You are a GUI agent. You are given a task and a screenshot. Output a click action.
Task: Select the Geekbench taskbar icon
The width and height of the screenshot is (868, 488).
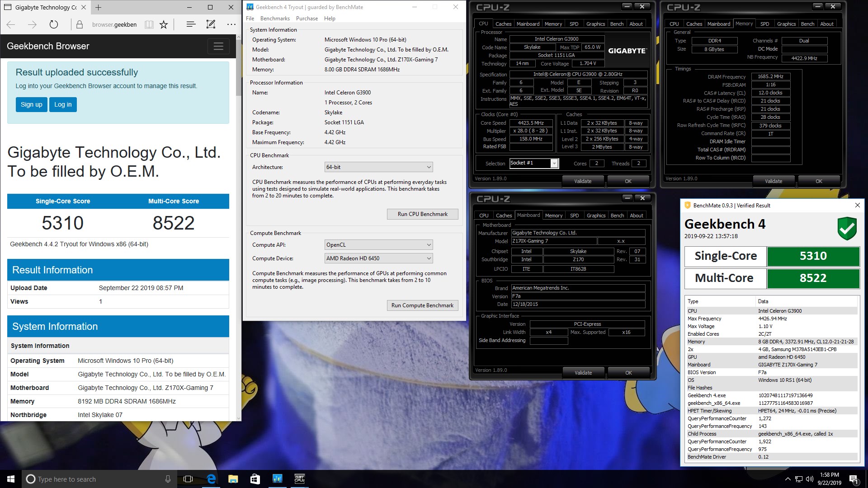click(277, 479)
